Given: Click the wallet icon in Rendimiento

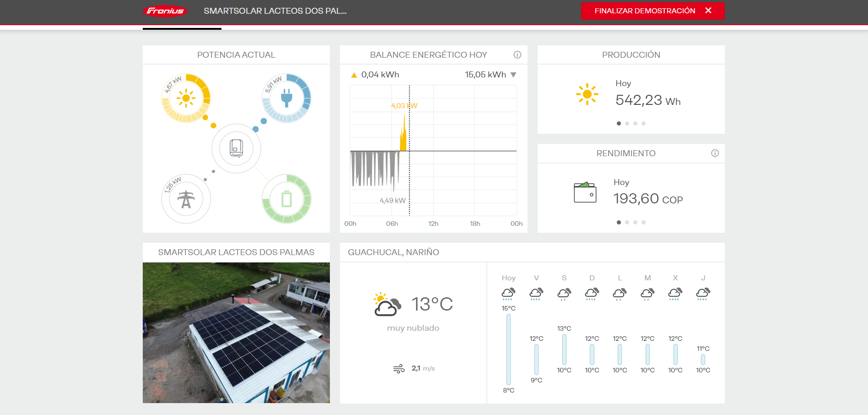Looking at the screenshot, I should click(x=585, y=192).
